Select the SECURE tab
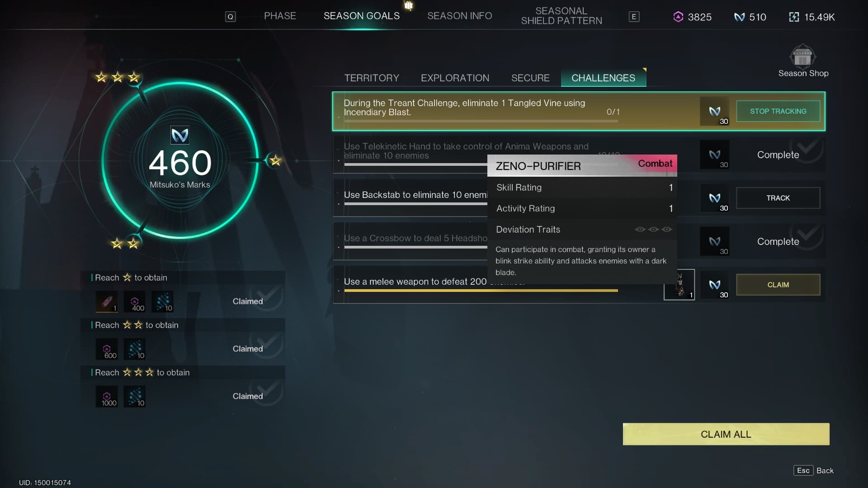Image resolution: width=868 pixels, height=488 pixels. pos(531,77)
